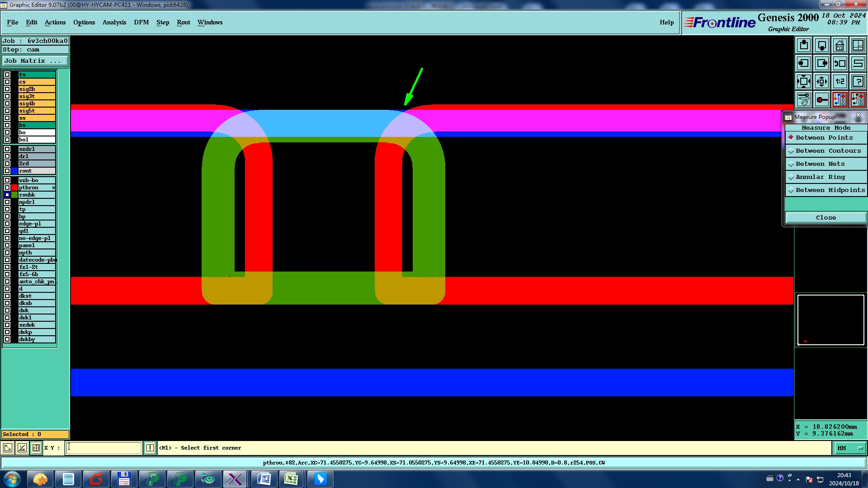Open the DFM menu
This screenshot has height=488, width=868.
tap(141, 22)
